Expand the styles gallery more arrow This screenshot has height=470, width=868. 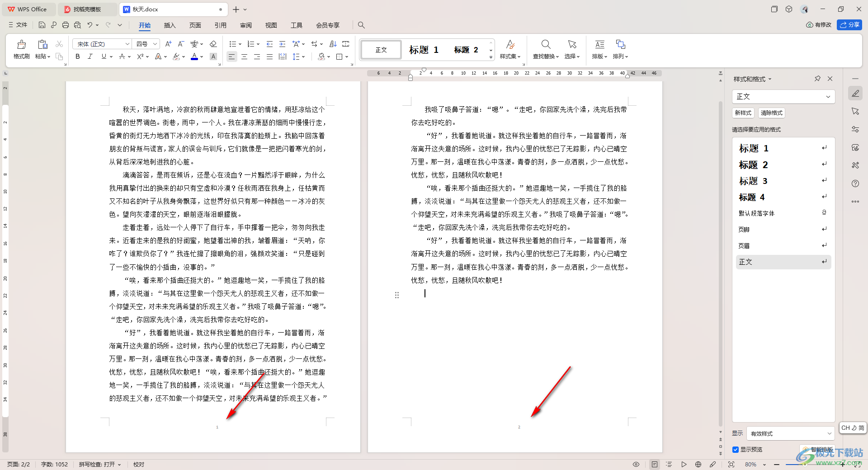click(491, 57)
